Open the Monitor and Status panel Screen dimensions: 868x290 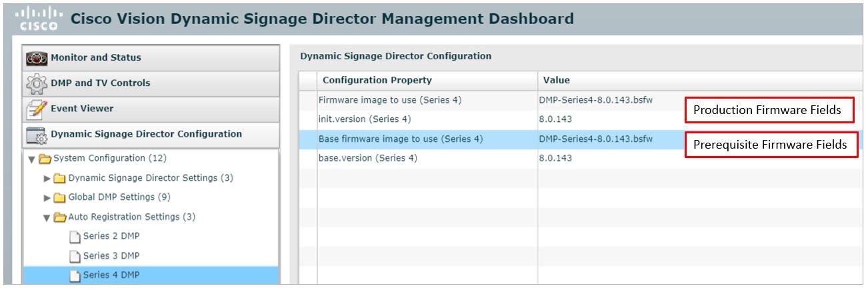(x=151, y=58)
